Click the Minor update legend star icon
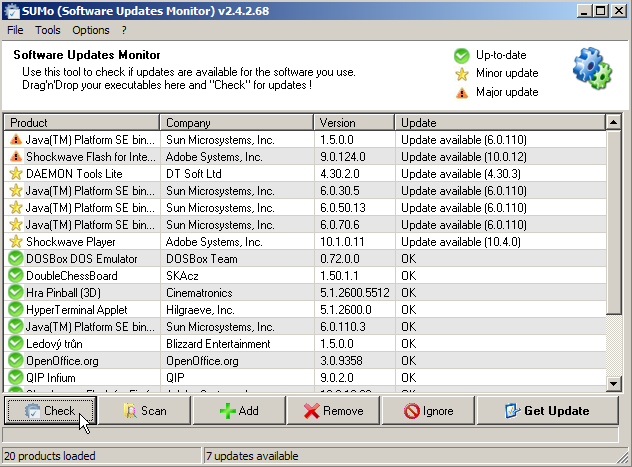 462,74
